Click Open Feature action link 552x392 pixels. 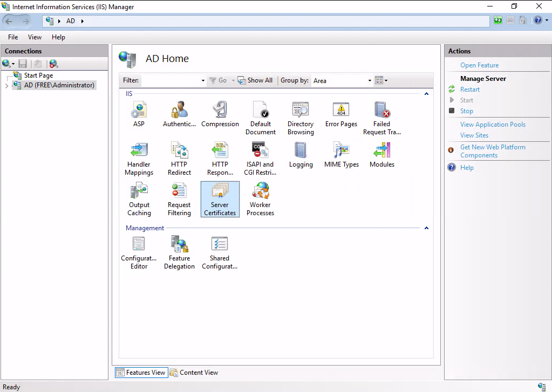(x=480, y=65)
